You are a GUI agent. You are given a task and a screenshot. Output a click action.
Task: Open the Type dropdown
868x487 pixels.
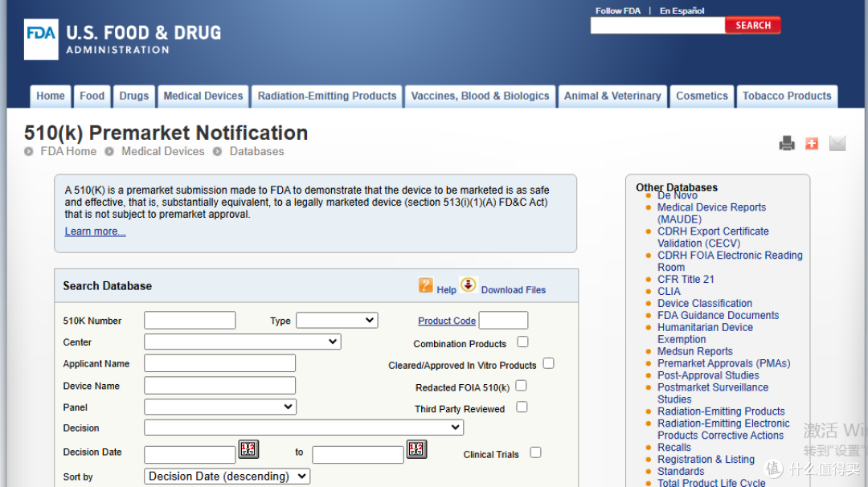point(337,321)
